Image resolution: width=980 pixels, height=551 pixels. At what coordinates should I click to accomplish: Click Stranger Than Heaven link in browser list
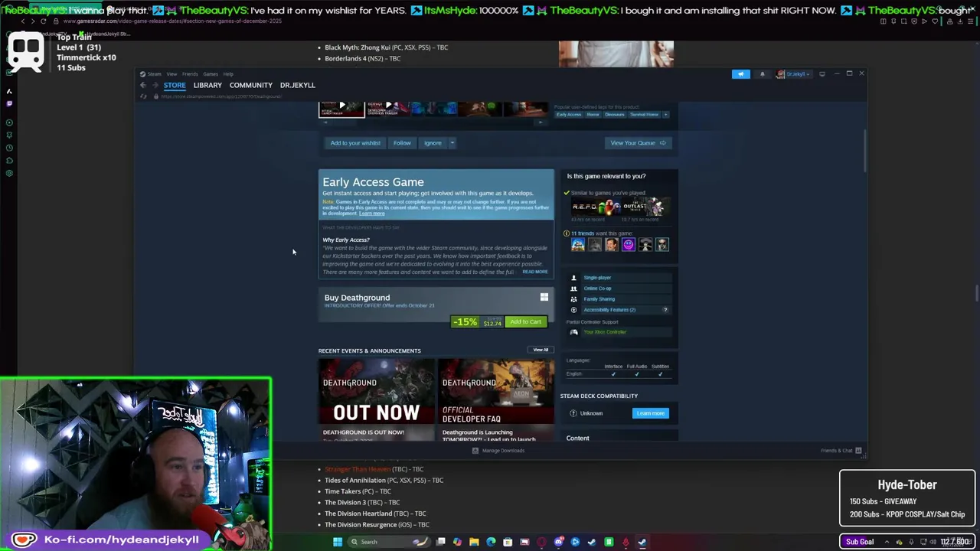(x=358, y=469)
